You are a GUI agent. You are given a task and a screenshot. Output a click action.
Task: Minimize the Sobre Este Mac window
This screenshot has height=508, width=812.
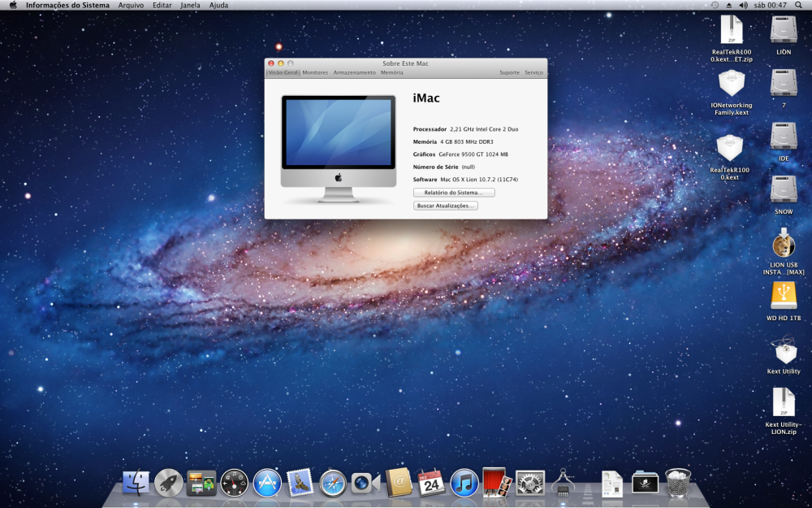point(281,63)
